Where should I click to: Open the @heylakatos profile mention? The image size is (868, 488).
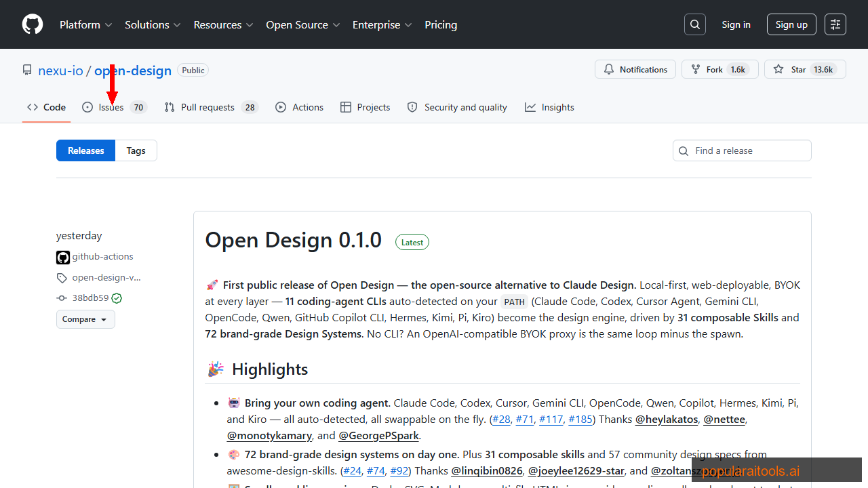667,419
